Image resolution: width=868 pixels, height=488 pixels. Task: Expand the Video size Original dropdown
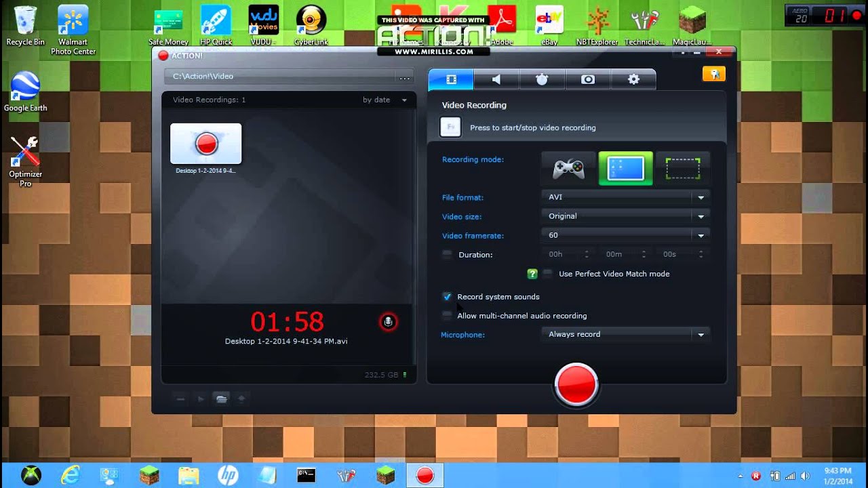(625, 216)
